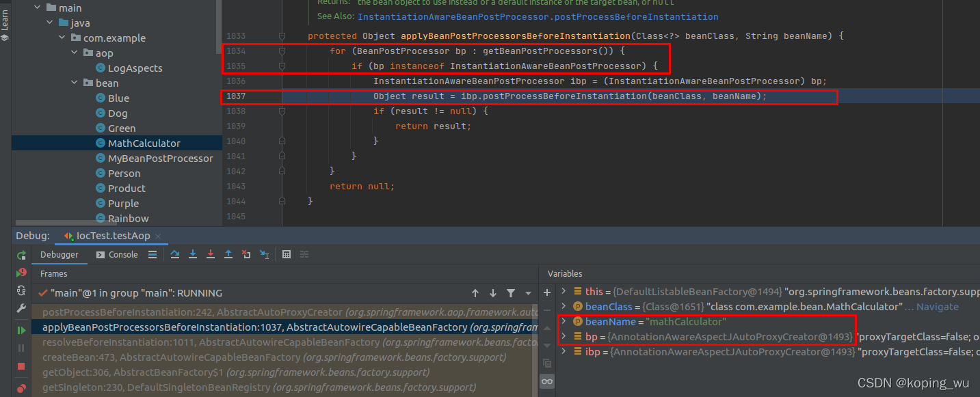Stop the debug session with red square

pyautogui.click(x=21, y=366)
